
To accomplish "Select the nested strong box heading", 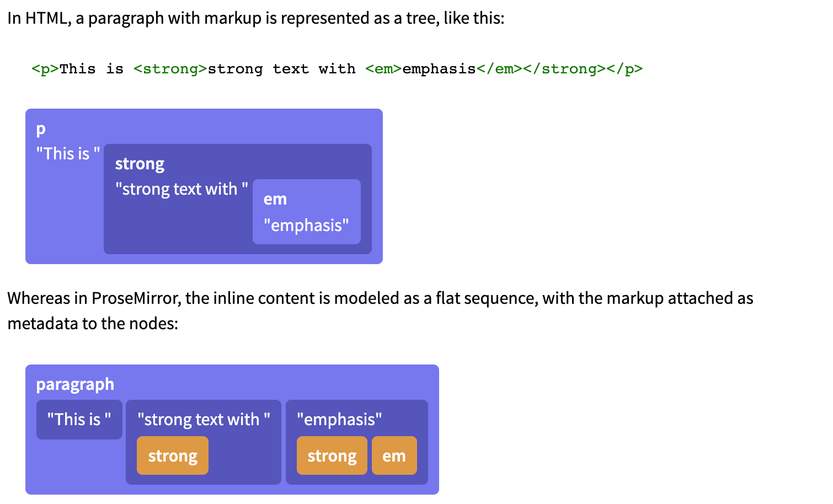I will 140,164.
